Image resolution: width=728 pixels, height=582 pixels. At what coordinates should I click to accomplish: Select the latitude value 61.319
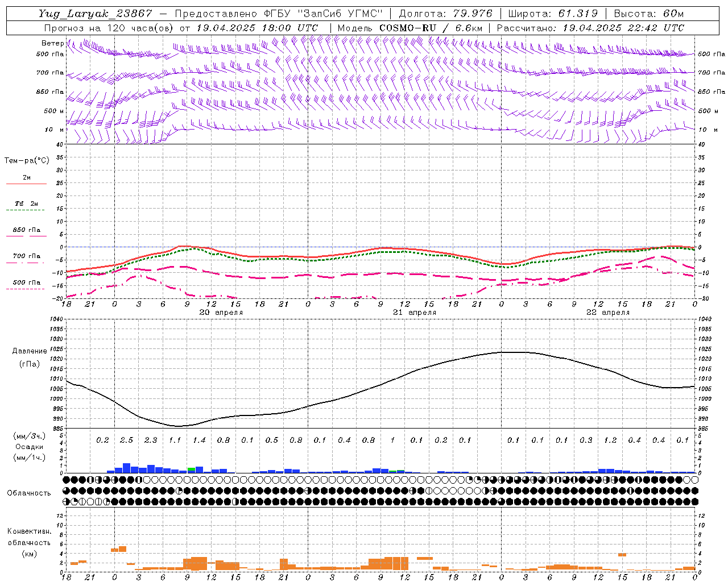[x=577, y=14]
